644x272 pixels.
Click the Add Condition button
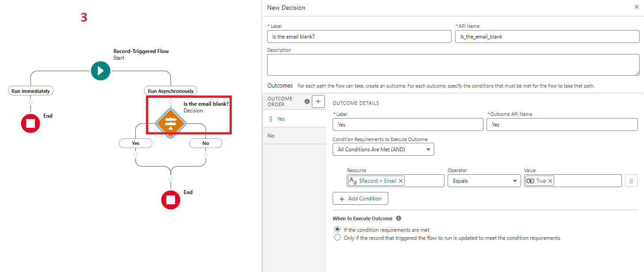click(360, 199)
